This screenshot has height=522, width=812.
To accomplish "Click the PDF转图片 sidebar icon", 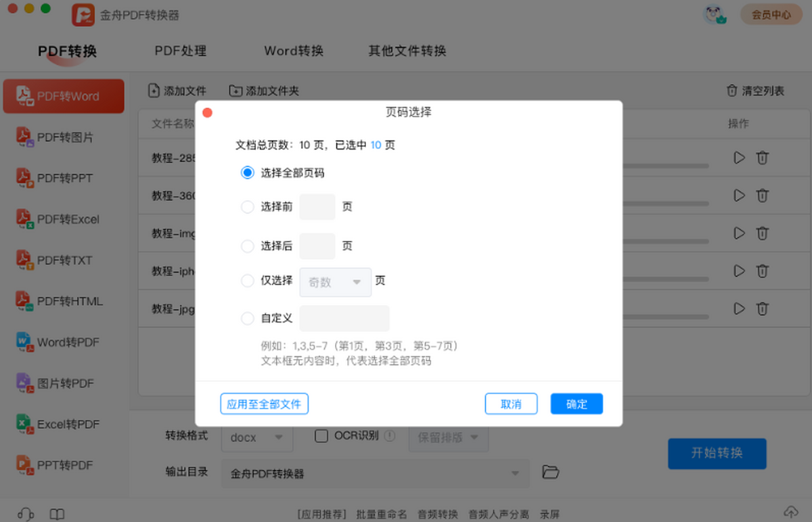I will coord(25,138).
